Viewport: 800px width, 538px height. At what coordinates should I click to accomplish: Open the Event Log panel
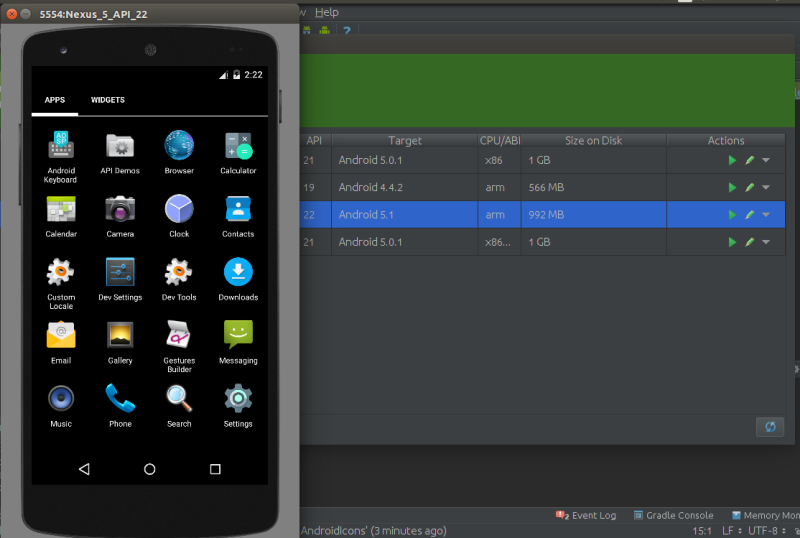[x=586, y=516]
